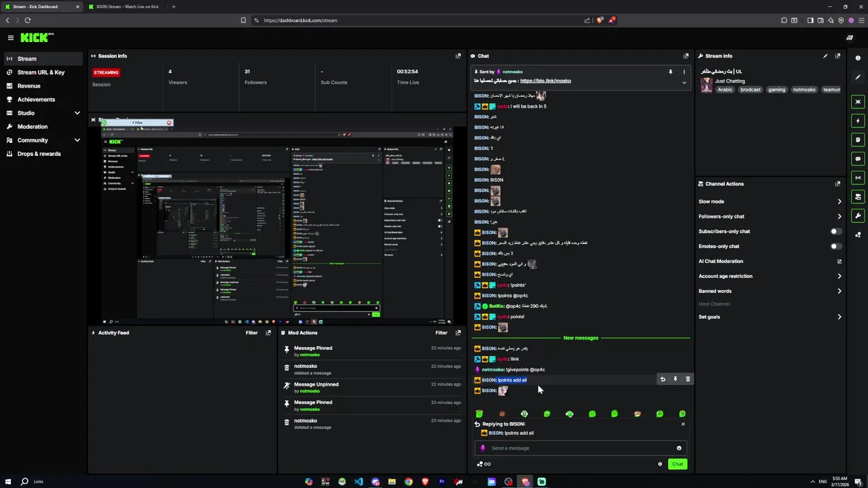
Task: Click the Just Chatting category thumbnail
Action: [x=707, y=85]
